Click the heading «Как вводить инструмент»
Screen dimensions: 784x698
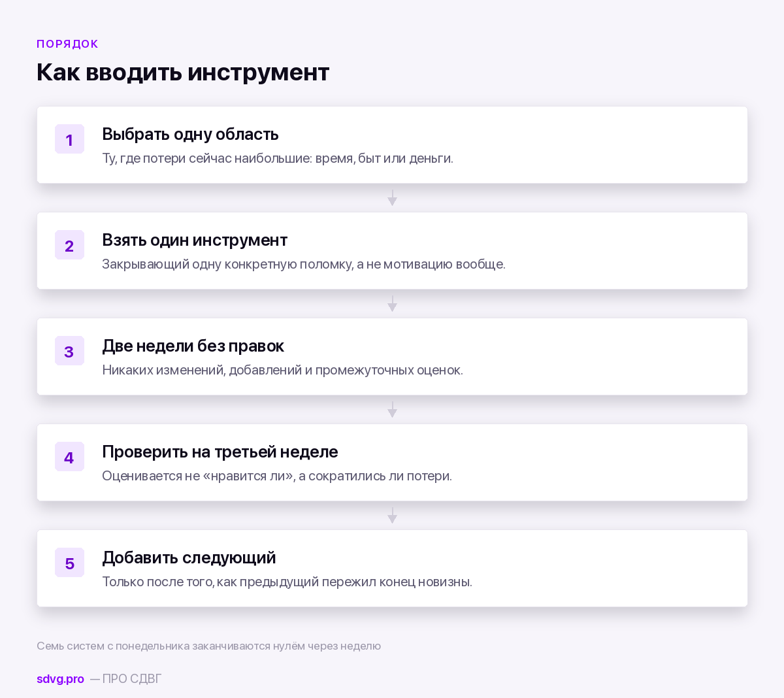183,72
